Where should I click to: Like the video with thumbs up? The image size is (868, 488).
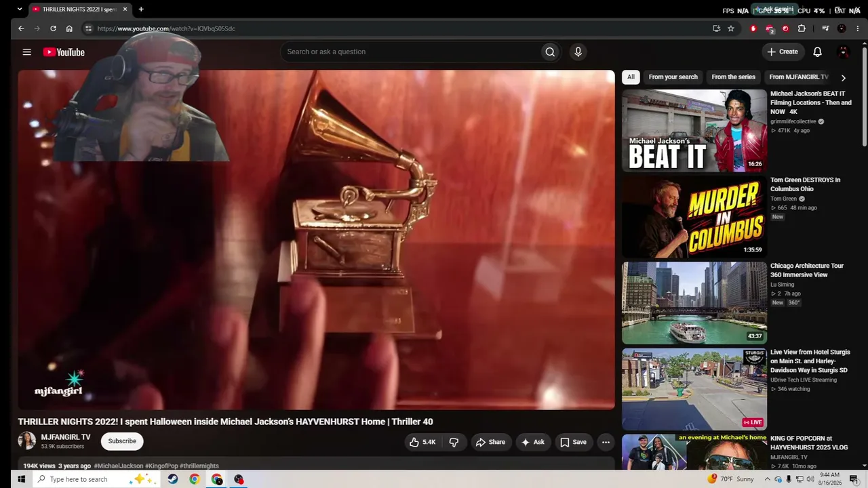point(422,442)
